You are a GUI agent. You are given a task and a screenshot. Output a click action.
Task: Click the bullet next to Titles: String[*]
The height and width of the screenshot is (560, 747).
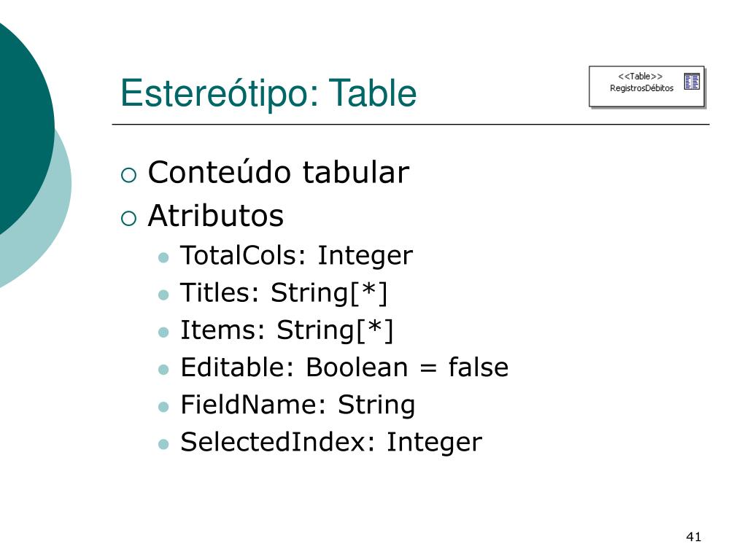pos(163,295)
